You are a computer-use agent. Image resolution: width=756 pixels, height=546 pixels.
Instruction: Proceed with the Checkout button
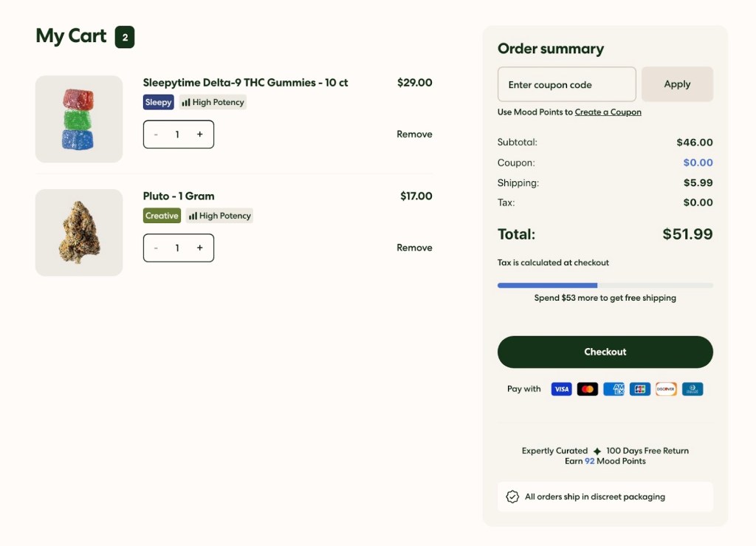point(605,352)
